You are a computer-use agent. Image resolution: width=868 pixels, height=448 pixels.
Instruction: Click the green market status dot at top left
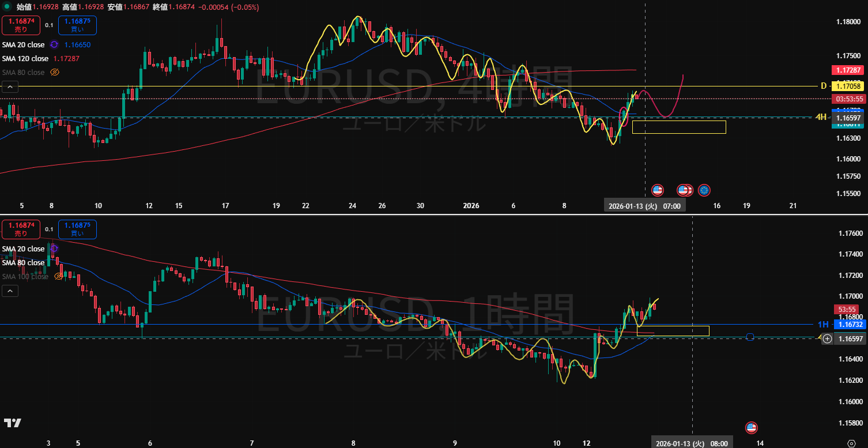7,7
